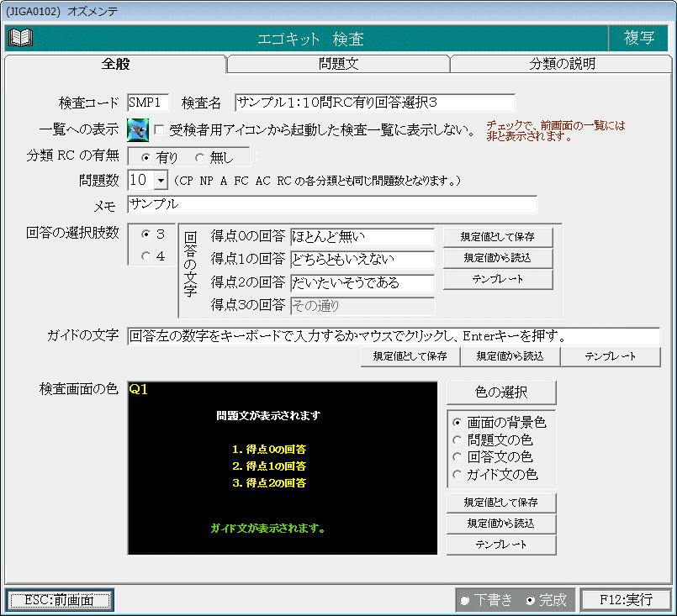
Task: Select ガイド文の色 radio option
Action: click(458, 475)
